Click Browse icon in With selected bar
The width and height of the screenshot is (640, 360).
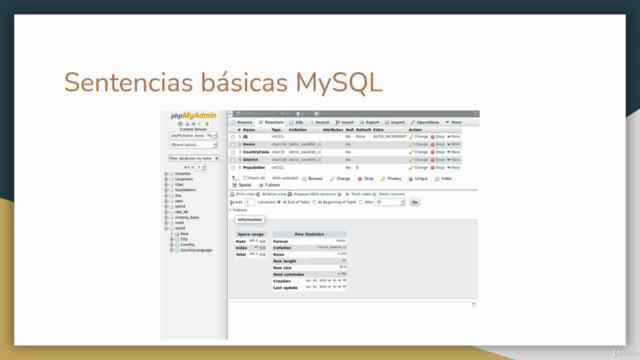[304, 179]
